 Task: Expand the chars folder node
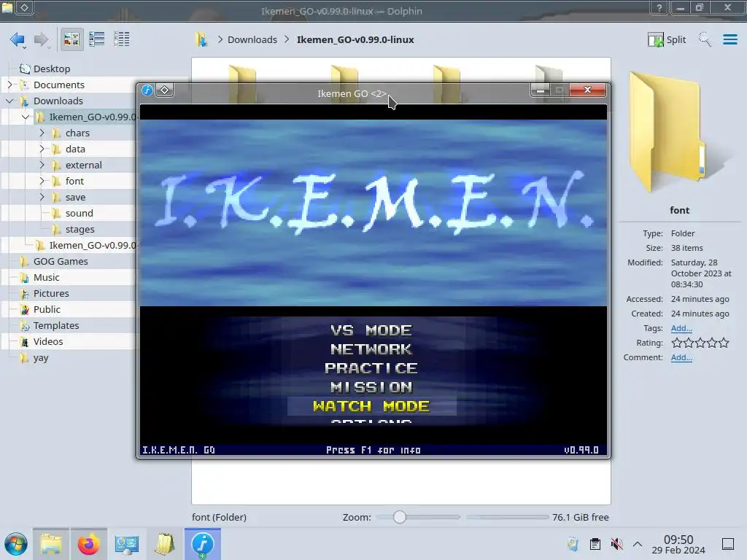tap(42, 133)
